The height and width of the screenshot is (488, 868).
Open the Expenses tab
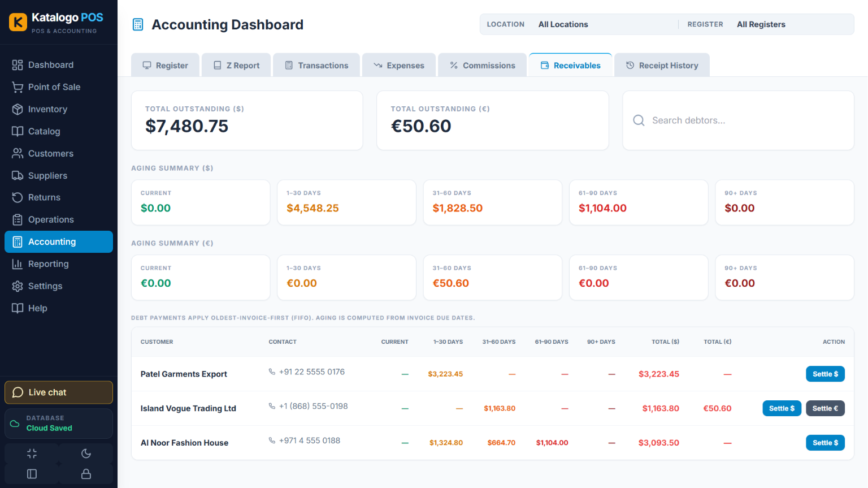(399, 65)
